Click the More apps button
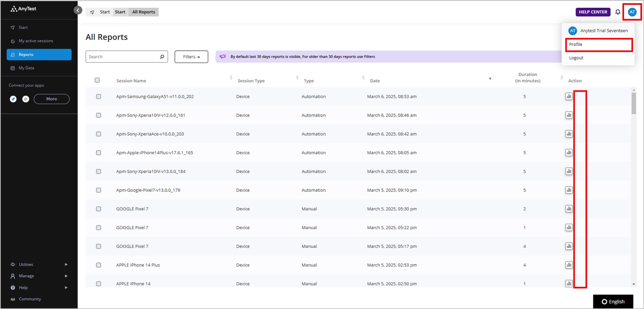This screenshot has width=644, height=309. point(52,99)
